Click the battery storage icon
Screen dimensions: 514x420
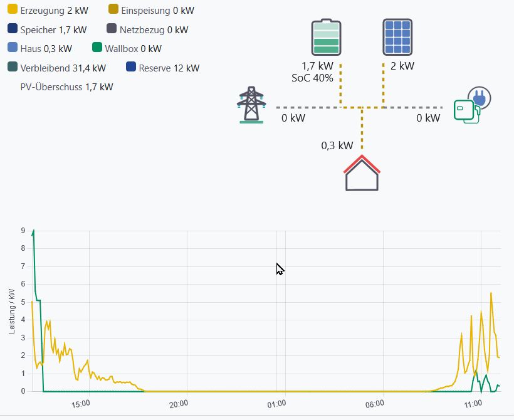point(326,38)
